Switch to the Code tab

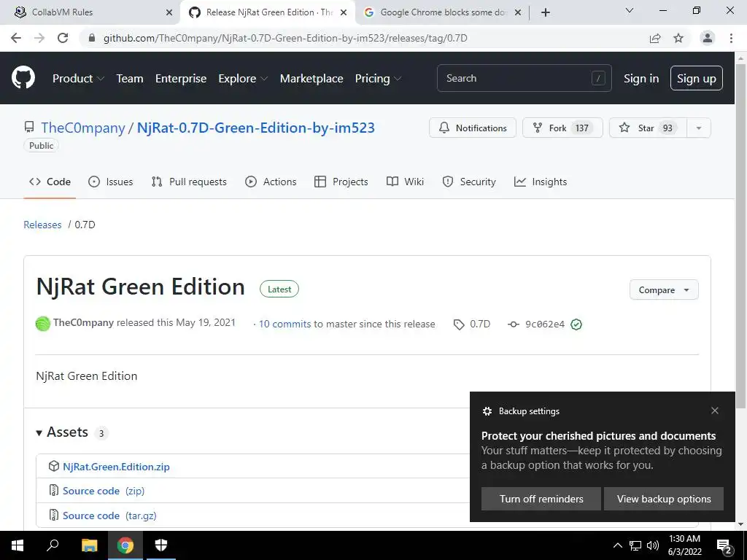[50, 182]
